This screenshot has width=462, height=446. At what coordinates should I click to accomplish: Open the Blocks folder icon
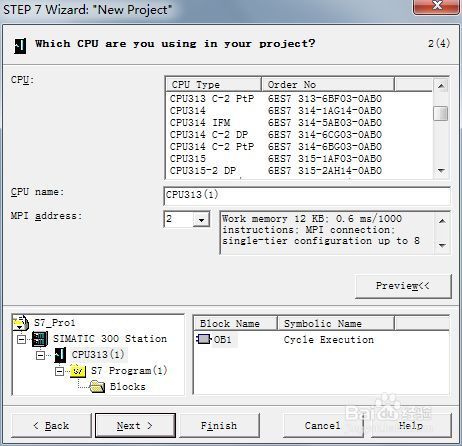coord(97,387)
